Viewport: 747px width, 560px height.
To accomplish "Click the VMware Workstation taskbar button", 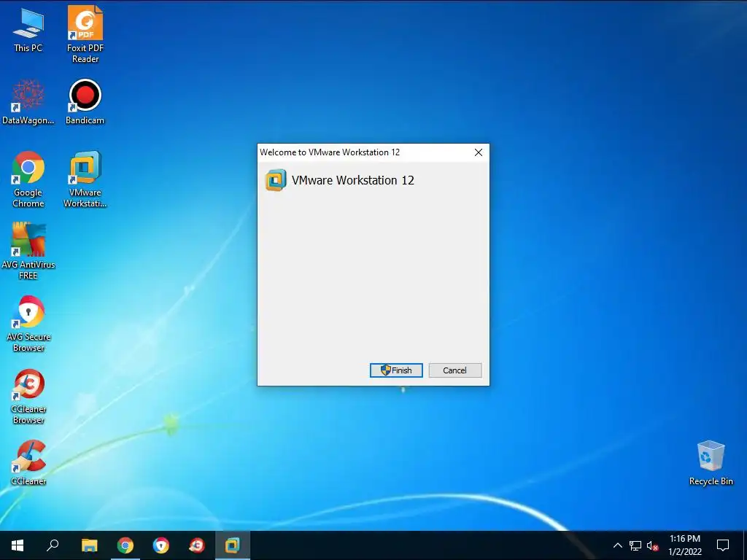I will [x=233, y=545].
